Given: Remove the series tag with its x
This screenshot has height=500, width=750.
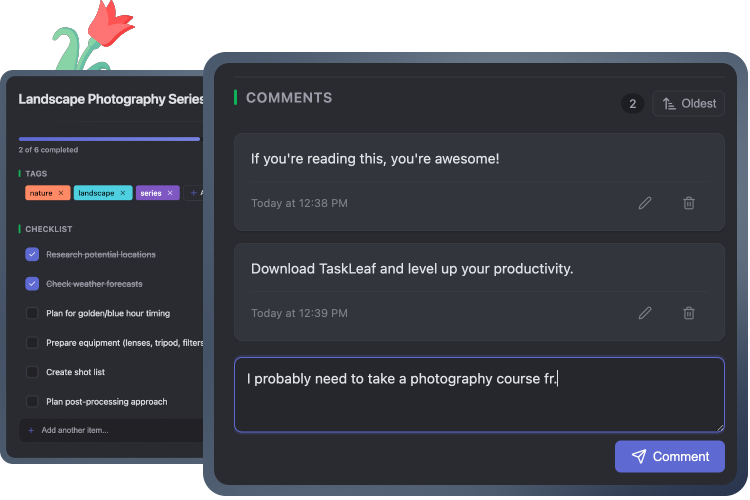Looking at the screenshot, I should 170,193.
